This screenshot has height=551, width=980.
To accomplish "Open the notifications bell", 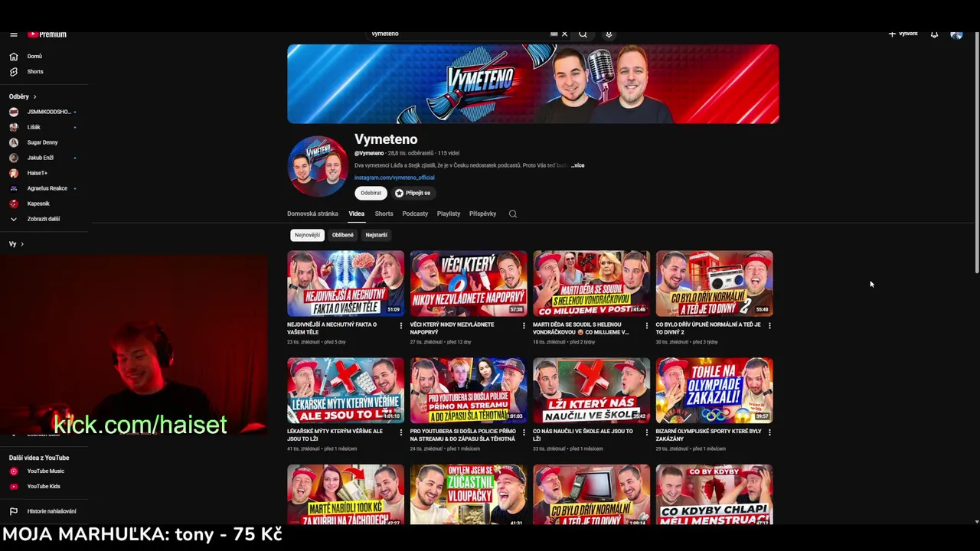I will point(934,34).
